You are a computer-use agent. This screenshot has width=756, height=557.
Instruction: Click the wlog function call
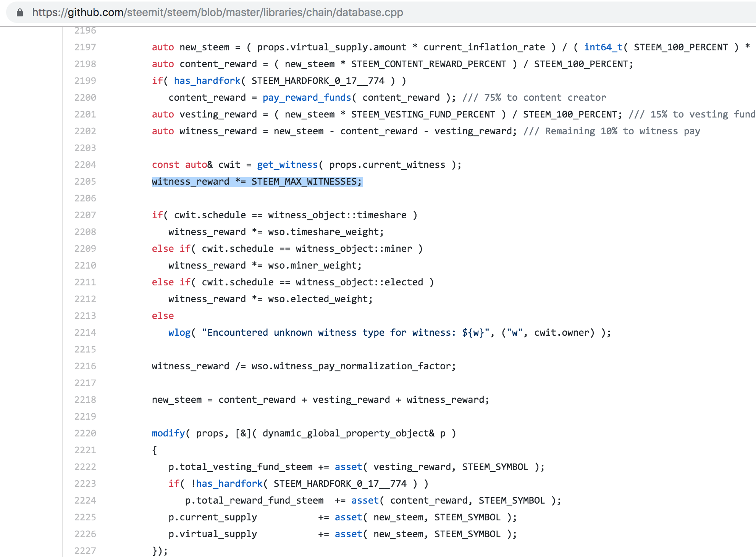pos(179,333)
